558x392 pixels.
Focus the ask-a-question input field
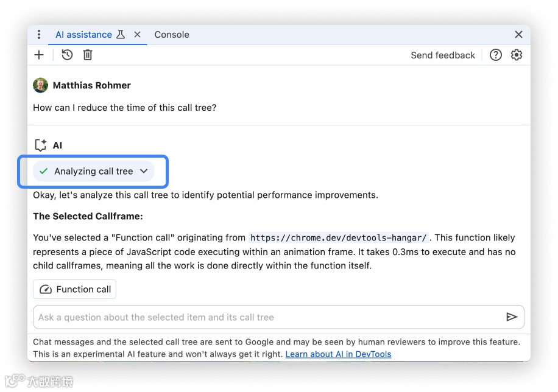pos(268,317)
